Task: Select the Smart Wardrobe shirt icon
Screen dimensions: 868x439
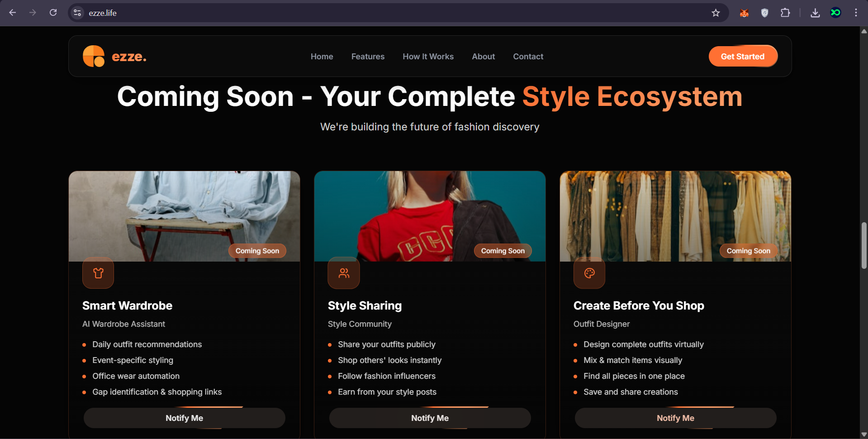Action: click(x=98, y=273)
